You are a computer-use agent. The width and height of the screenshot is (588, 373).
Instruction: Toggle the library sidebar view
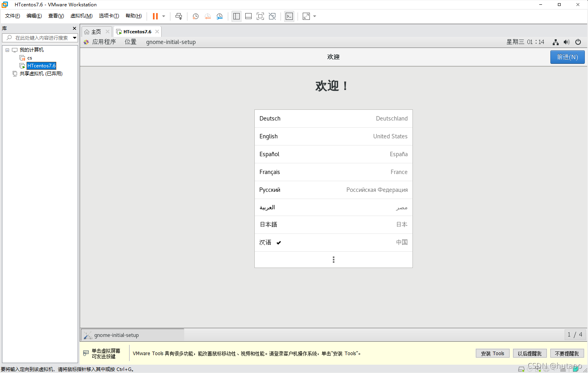pyautogui.click(x=237, y=16)
